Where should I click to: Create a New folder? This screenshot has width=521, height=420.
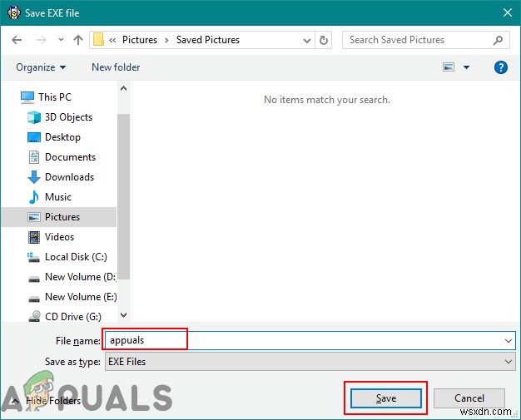116,67
